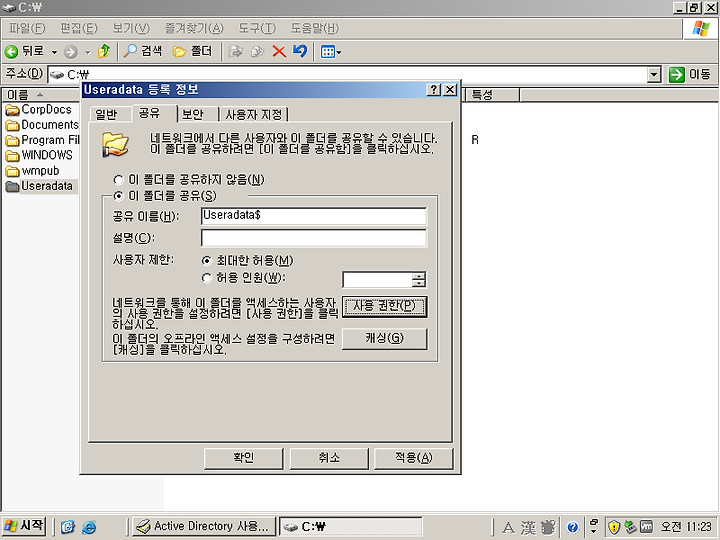Click the IME A language mode icon
Image resolution: width=720 pixels, height=540 pixels.
(508, 528)
